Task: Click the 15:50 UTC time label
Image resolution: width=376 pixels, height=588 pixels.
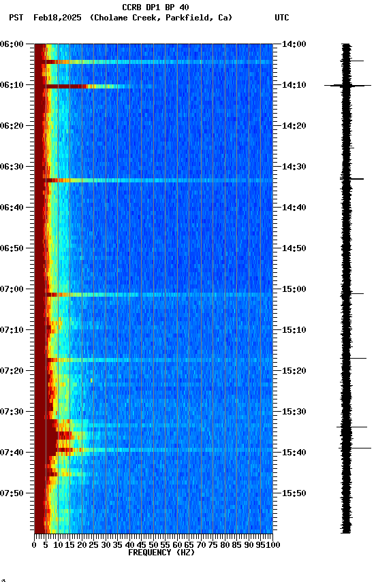Action: 294,493
